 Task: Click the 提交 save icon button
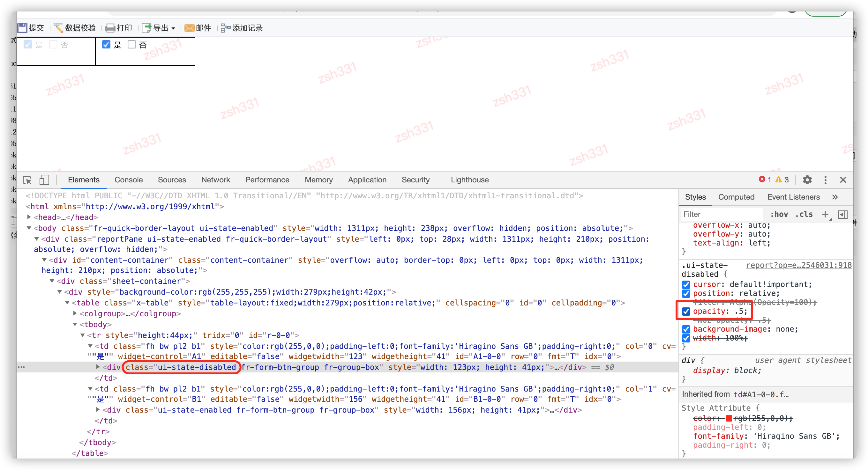(22, 28)
